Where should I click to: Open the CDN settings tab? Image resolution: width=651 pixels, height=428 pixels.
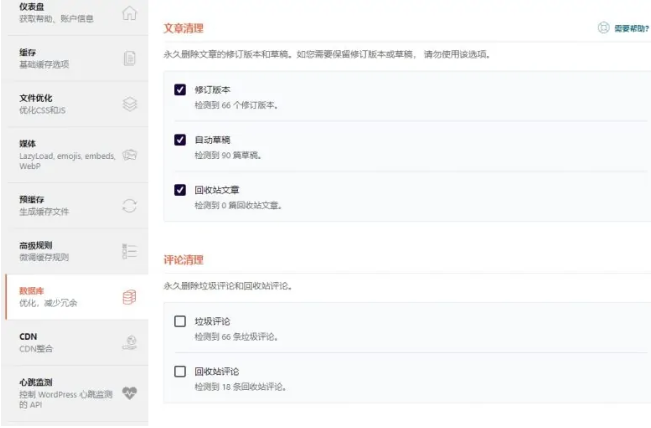point(77,342)
